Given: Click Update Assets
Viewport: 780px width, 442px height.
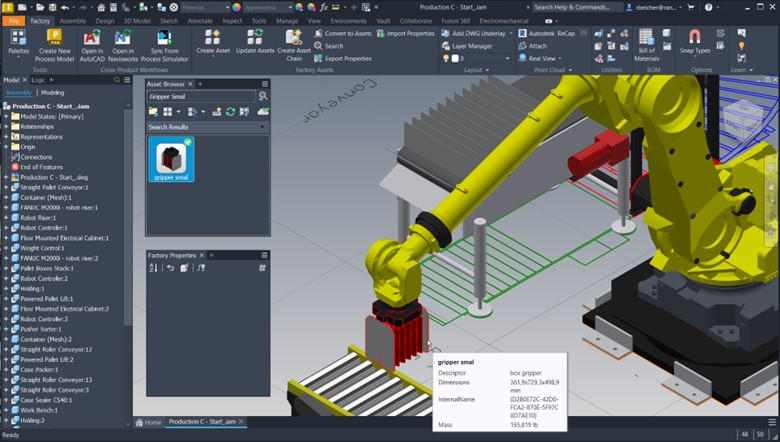Looking at the screenshot, I should [255, 42].
